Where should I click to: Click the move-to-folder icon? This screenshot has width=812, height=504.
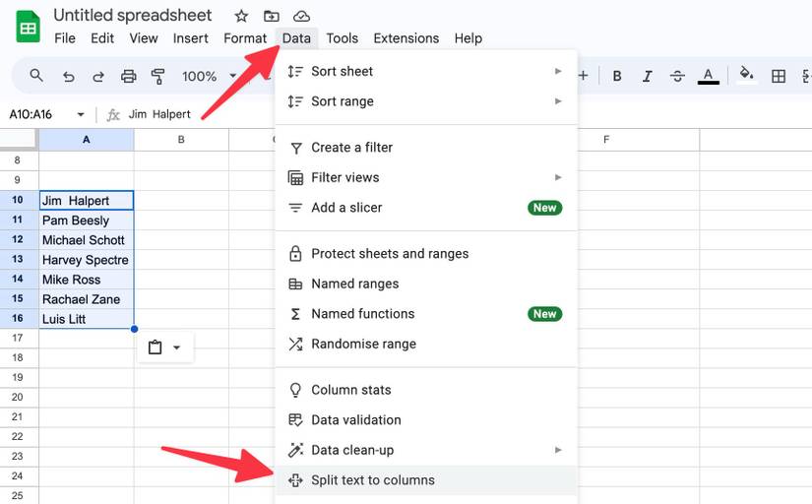click(272, 16)
